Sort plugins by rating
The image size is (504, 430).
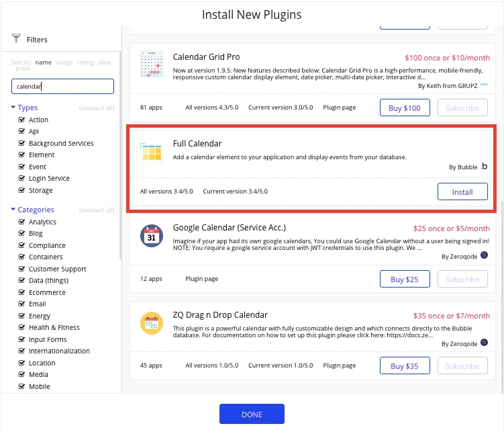point(85,62)
